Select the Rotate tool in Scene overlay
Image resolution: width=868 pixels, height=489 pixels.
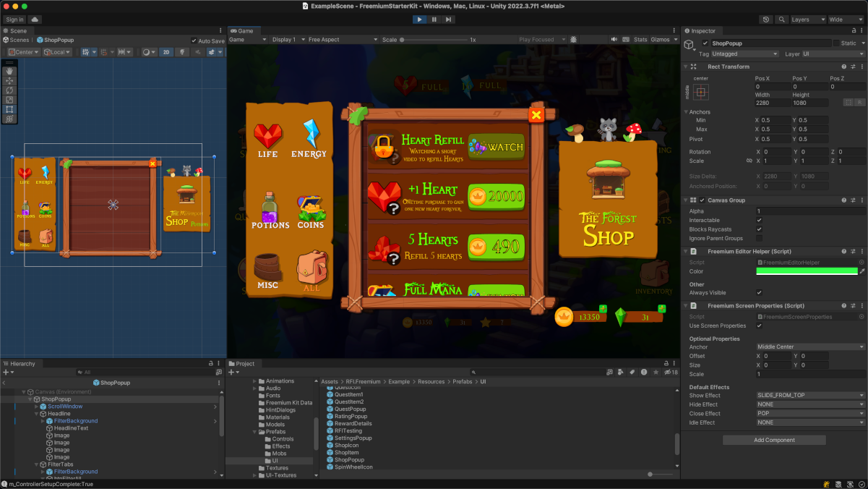point(9,90)
